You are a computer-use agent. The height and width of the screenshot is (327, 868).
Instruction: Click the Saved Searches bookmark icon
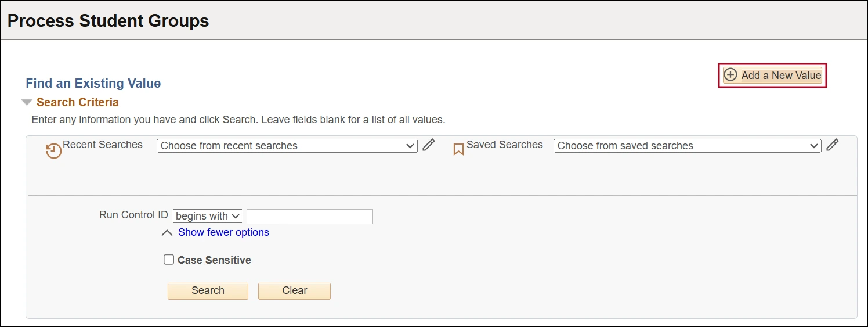point(458,150)
